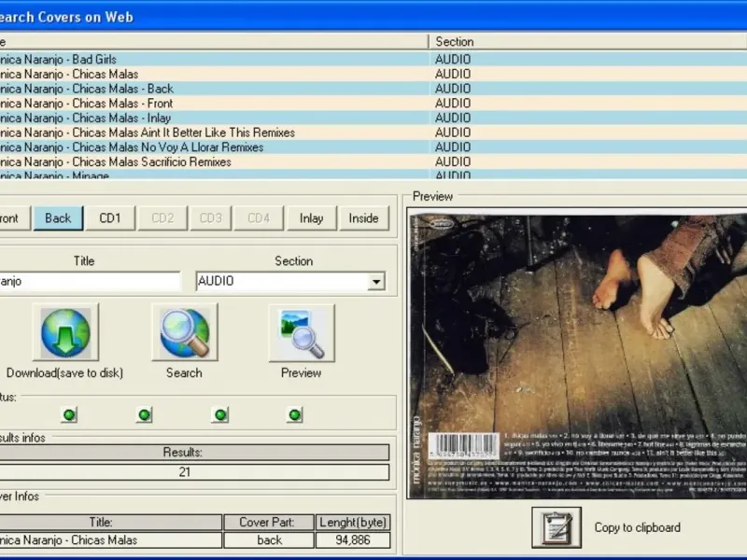This screenshot has width=747, height=560.
Task: Click the Title search text field
Action: pos(89,281)
